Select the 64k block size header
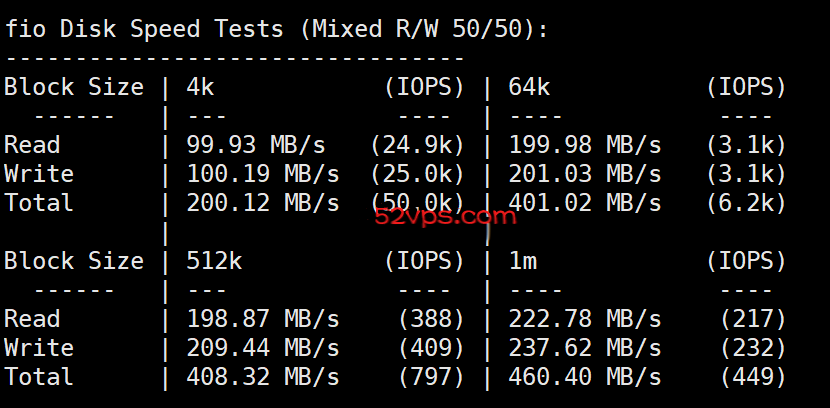Viewport: 830px width, 408px height. (529, 87)
